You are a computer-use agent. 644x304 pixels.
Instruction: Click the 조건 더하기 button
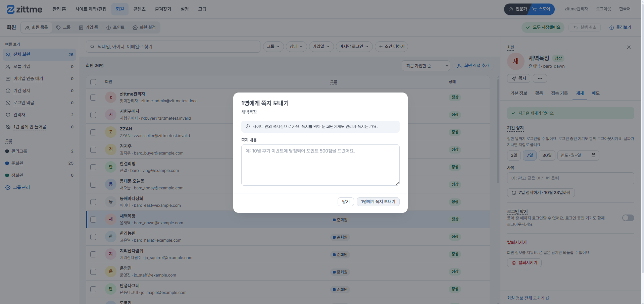point(391,47)
